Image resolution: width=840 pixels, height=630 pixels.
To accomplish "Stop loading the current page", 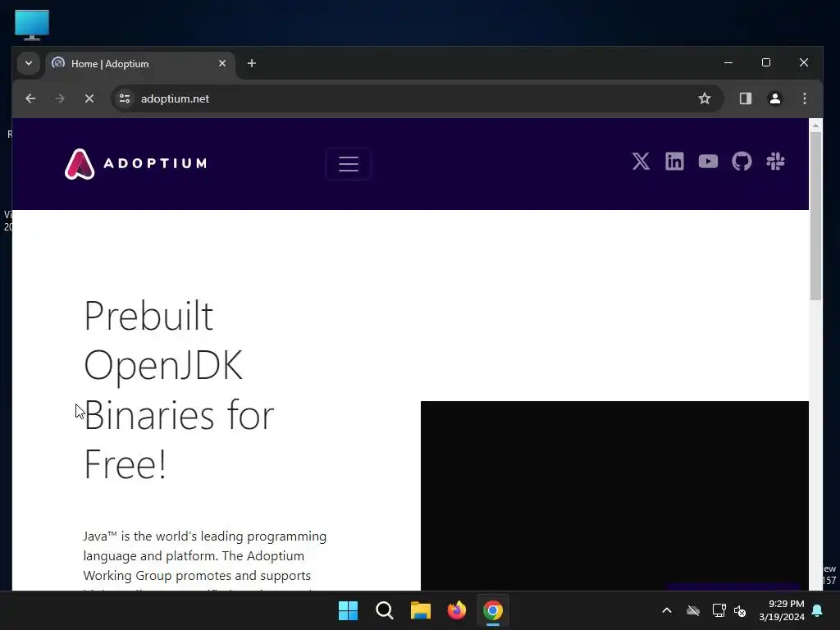I will tap(89, 98).
